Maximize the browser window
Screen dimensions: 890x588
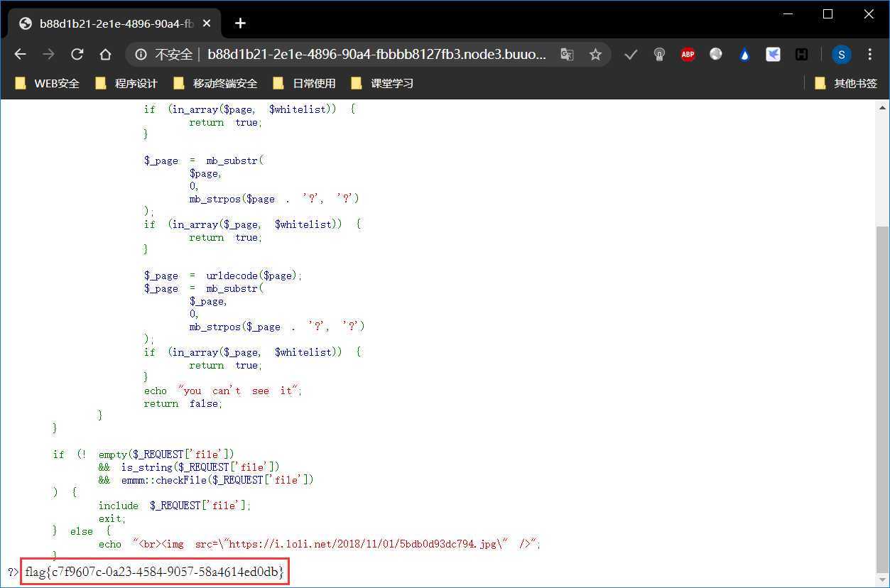tap(827, 13)
